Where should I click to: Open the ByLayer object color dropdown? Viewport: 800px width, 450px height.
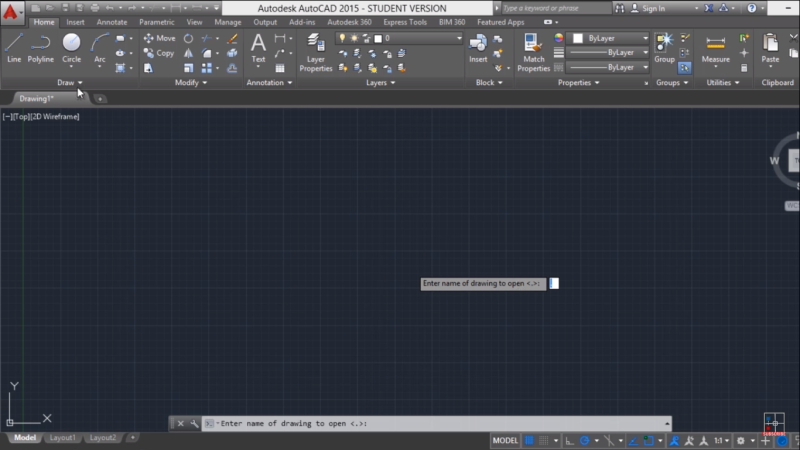(x=610, y=38)
